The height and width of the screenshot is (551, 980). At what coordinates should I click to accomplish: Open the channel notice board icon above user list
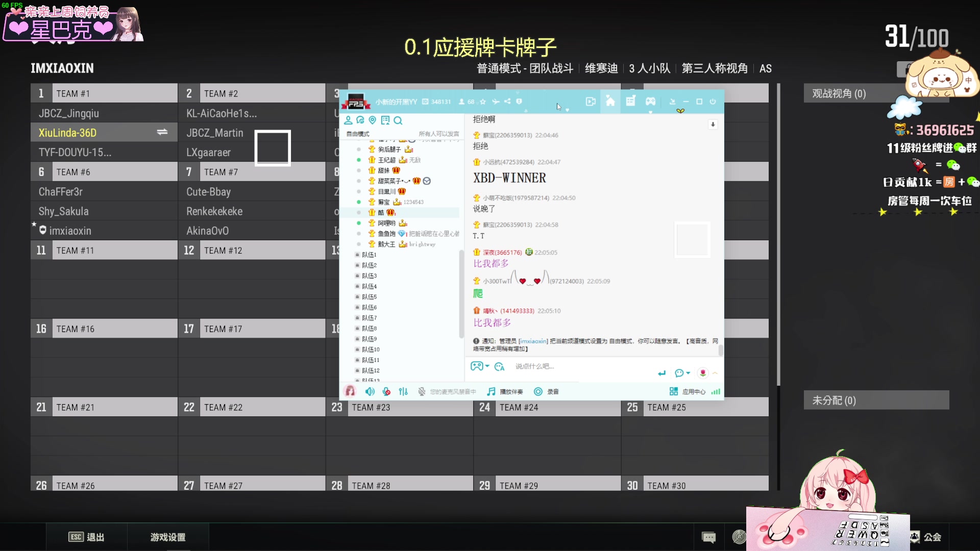(385, 120)
